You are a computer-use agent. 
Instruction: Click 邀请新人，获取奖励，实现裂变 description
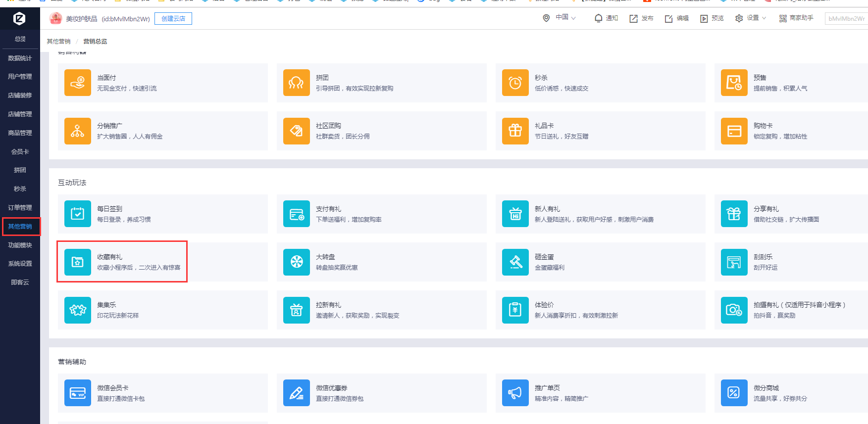[x=357, y=316]
